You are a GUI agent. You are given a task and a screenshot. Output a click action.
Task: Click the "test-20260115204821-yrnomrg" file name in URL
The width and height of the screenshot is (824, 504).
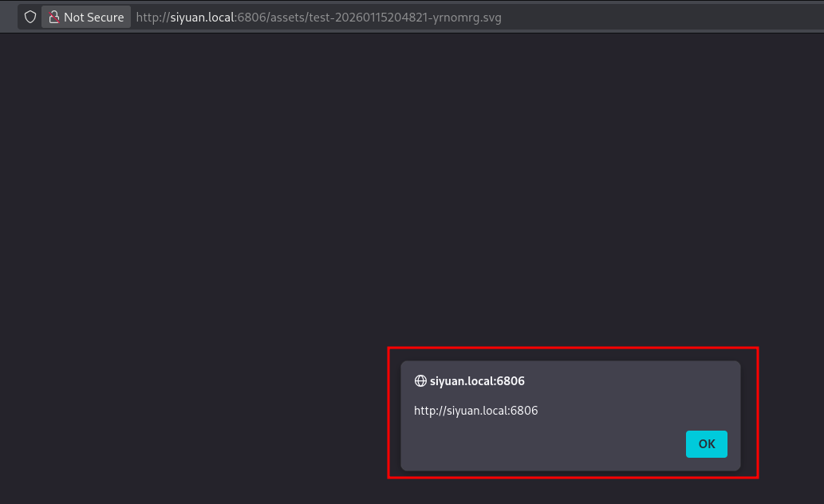395,17
